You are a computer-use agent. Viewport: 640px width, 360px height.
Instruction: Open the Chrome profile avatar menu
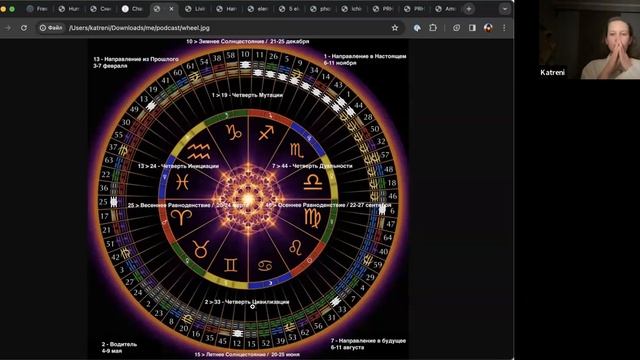[488, 28]
